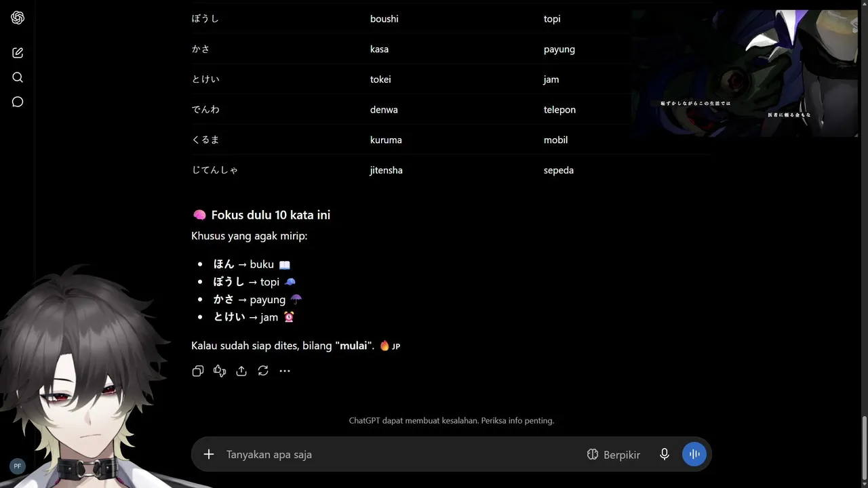Click the table cell 'kuruma'
The image size is (868, 488).
coord(386,140)
